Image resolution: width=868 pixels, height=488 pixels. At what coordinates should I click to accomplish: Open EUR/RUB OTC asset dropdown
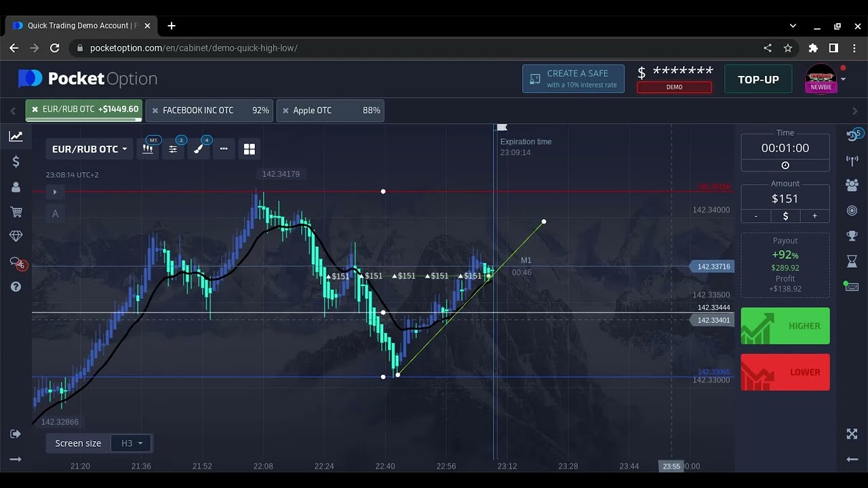pyautogui.click(x=90, y=149)
